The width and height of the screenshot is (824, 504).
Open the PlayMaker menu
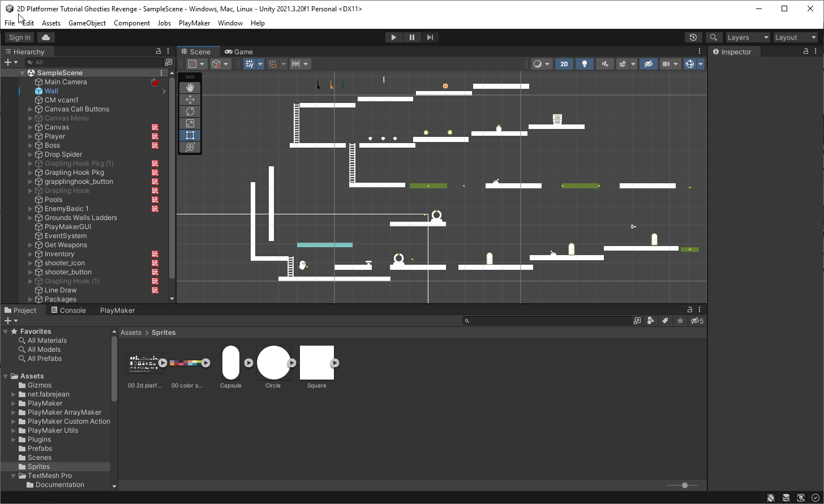[194, 23]
